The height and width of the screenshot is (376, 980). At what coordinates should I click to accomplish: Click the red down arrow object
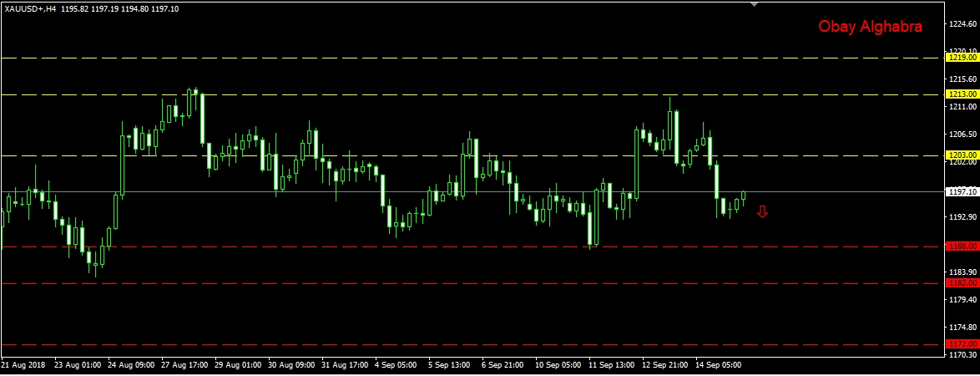tap(762, 212)
